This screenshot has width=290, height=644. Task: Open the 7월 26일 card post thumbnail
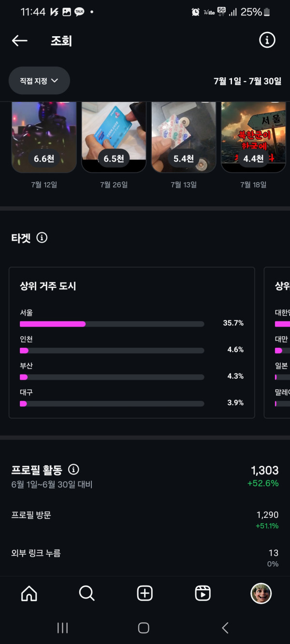point(114,138)
